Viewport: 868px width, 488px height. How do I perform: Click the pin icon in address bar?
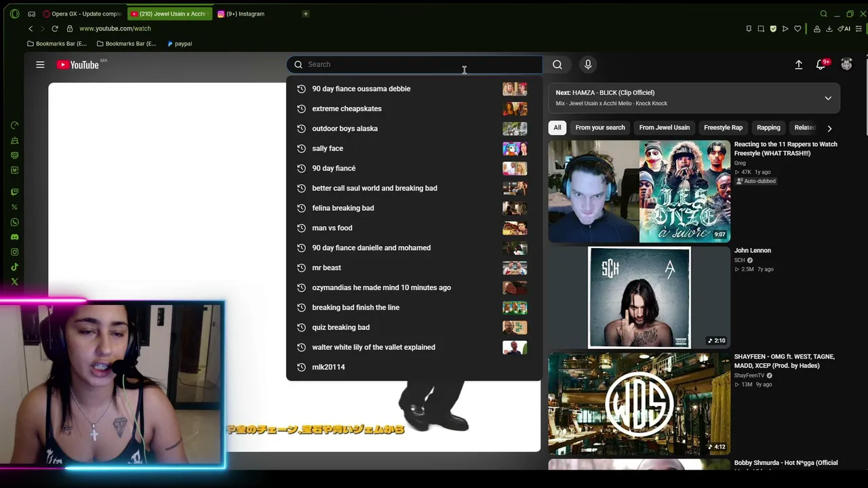749,28
